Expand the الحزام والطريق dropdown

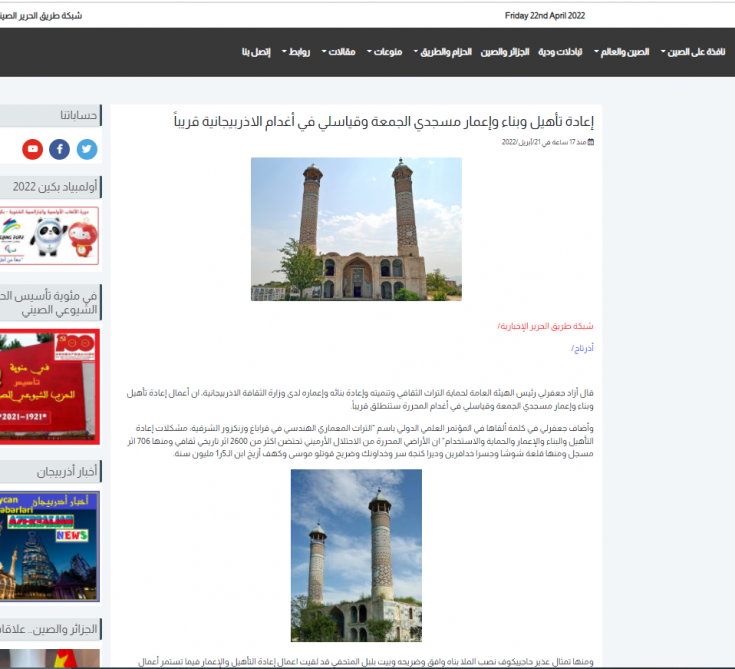click(x=442, y=52)
